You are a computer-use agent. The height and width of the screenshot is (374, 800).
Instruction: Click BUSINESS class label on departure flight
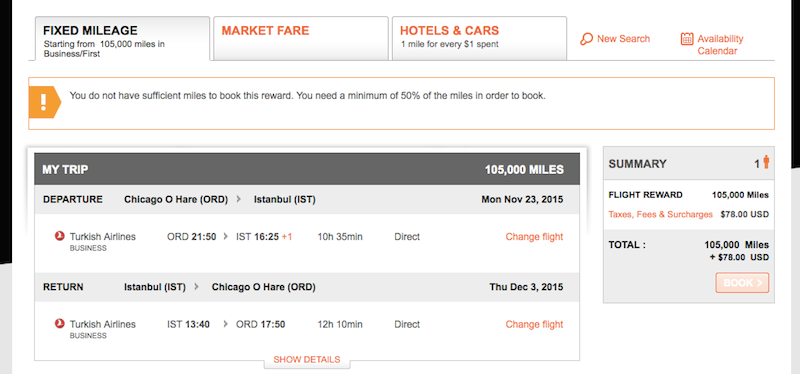pyautogui.click(x=88, y=248)
